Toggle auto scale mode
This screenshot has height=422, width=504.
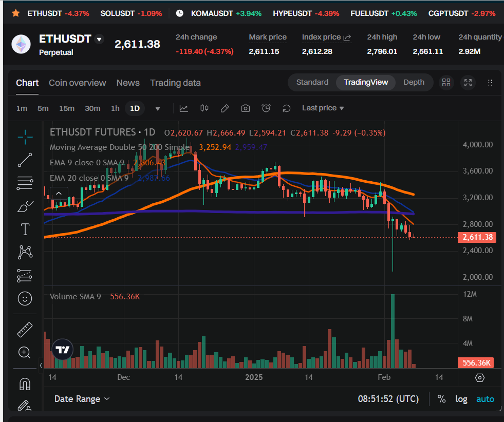(486, 399)
